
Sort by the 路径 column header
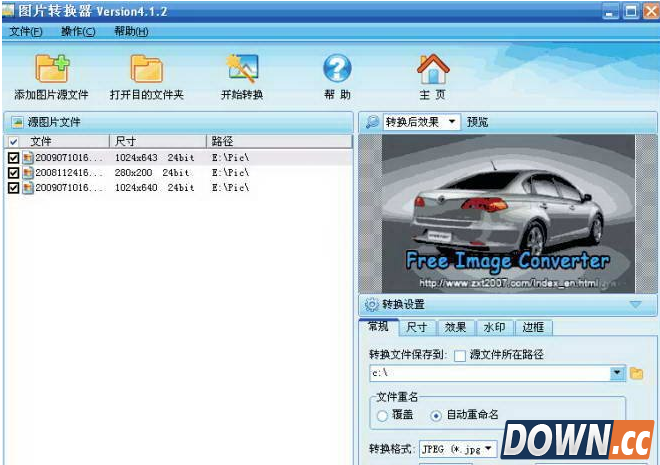click(279, 141)
